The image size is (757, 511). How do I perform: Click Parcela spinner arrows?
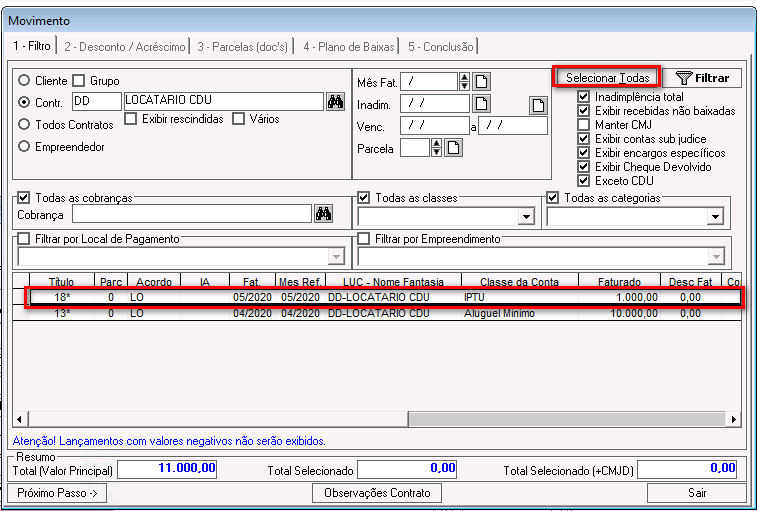tap(436, 148)
